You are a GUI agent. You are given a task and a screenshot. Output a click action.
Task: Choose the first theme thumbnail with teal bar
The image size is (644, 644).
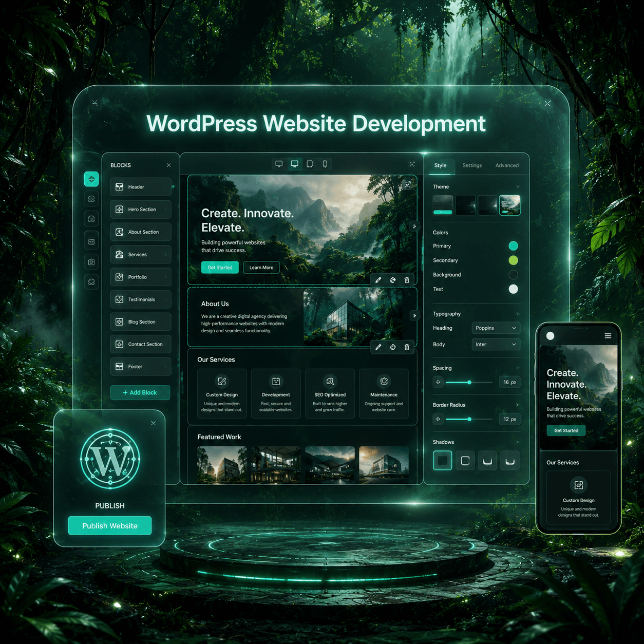tap(443, 205)
